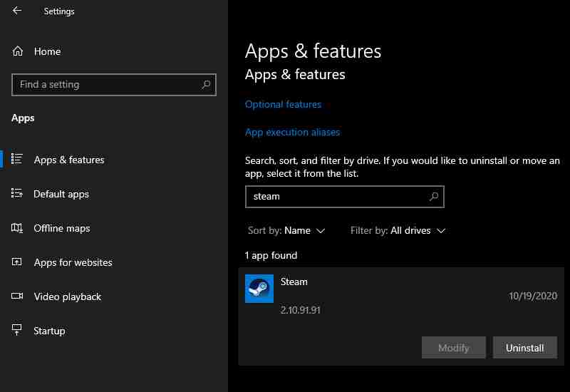Go back using the Settings back arrow

pyautogui.click(x=17, y=11)
